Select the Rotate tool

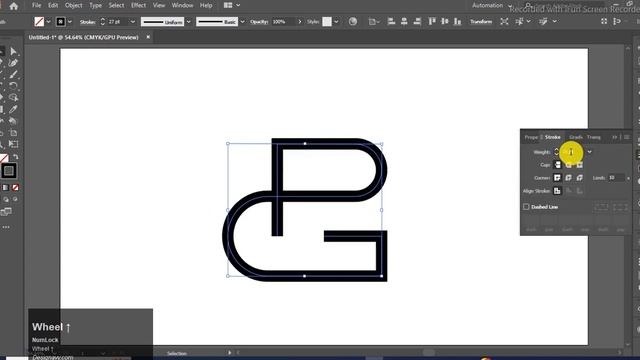[x=13, y=86]
